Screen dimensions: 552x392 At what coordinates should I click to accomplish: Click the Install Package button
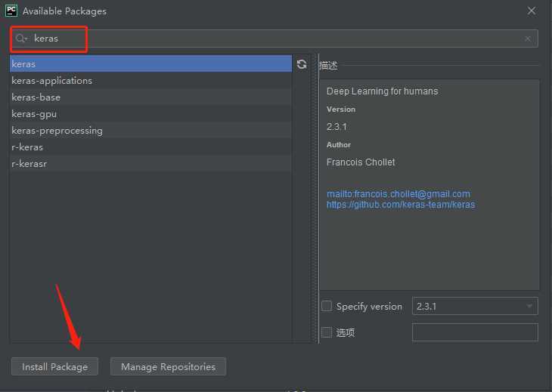(54, 366)
